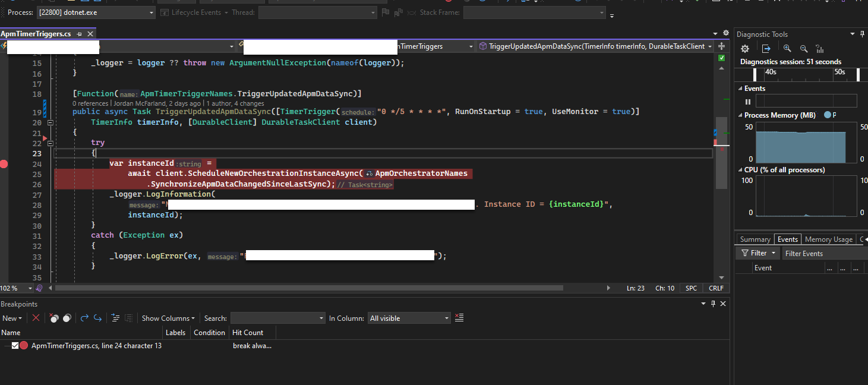Toggle the red breakpoint dot on line 23
The width and height of the screenshot is (868, 385).
[4, 163]
